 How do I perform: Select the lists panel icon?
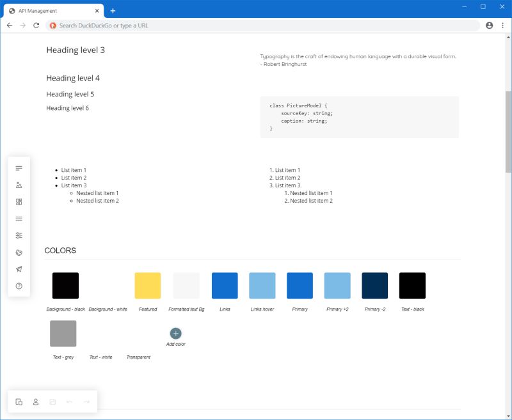point(19,218)
